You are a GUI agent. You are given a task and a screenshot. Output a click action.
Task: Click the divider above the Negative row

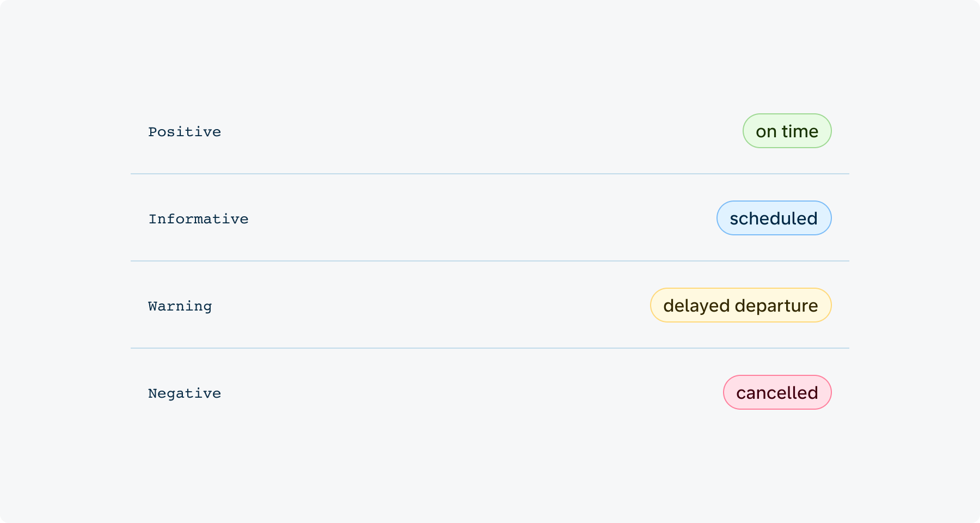click(490, 348)
